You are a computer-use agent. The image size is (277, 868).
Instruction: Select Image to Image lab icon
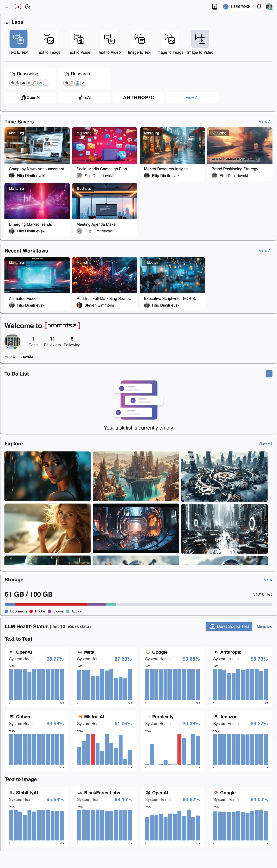tap(170, 39)
